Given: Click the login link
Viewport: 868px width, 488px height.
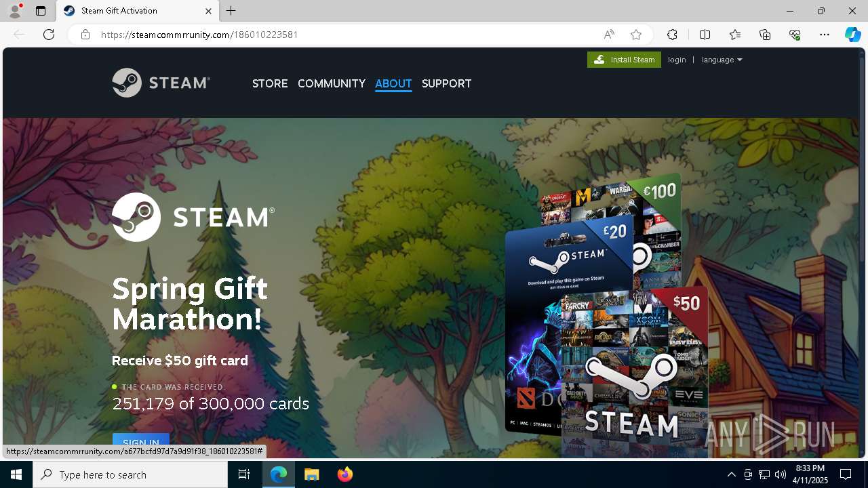Looking at the screenshot, I should (x=677, y=60).
